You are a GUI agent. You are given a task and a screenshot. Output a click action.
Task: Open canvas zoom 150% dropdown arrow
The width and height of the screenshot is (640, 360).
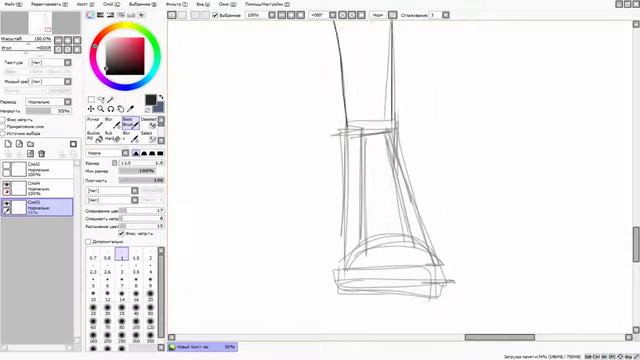(272, 15)
